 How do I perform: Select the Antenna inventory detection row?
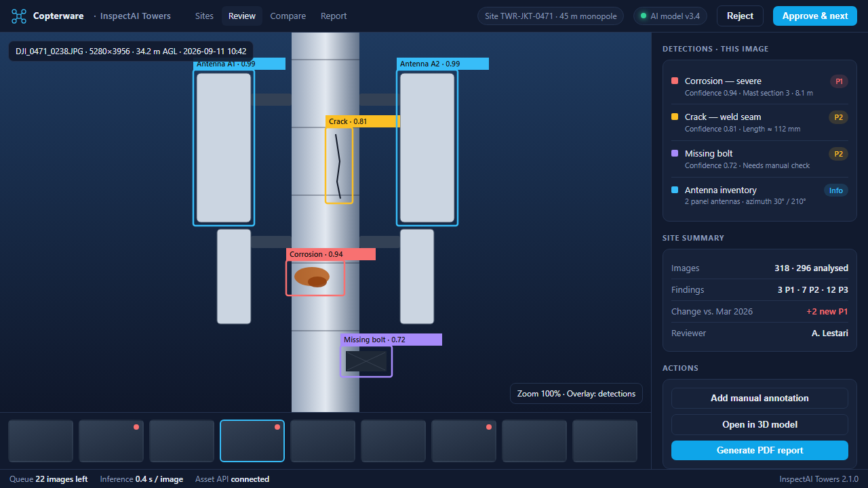[759, 195]
